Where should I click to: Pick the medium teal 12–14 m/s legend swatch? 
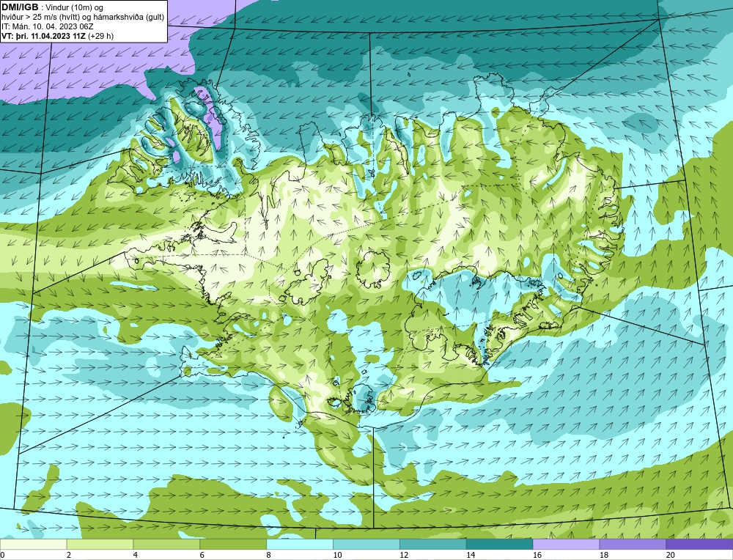433,544
